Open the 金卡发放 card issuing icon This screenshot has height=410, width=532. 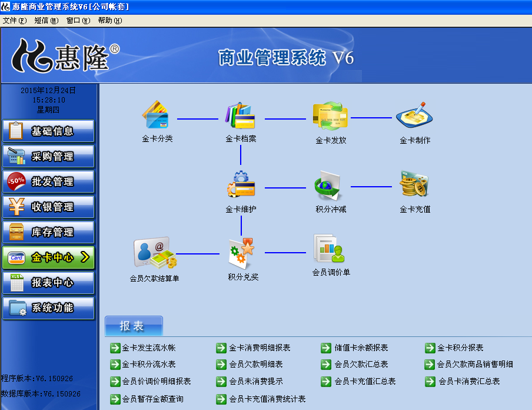click(x=330, y=116)
